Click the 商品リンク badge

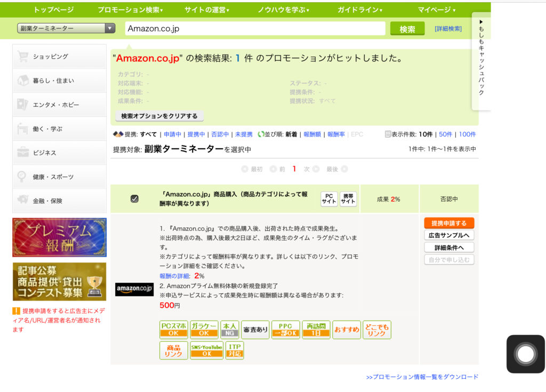(174, 350)
